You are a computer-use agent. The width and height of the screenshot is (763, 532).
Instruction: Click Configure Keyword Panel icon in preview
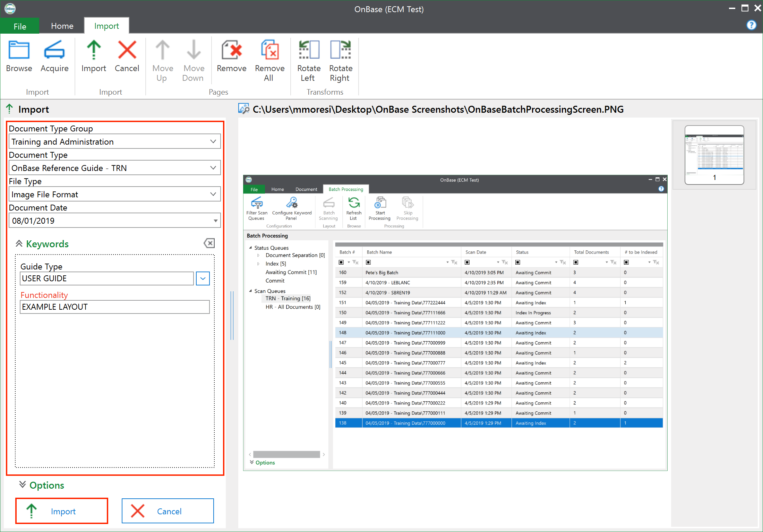pos(292,203)
